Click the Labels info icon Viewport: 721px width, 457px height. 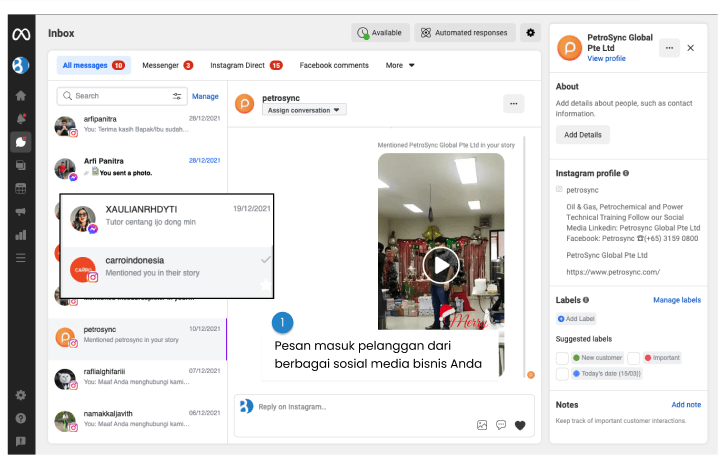click(586, 300)
